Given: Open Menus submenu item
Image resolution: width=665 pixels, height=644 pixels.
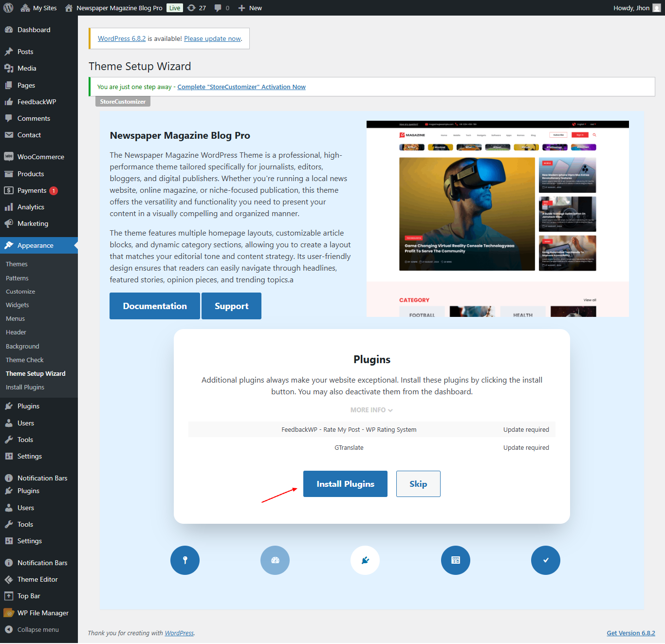Looking at the screenshot, I should coord(15,318).
